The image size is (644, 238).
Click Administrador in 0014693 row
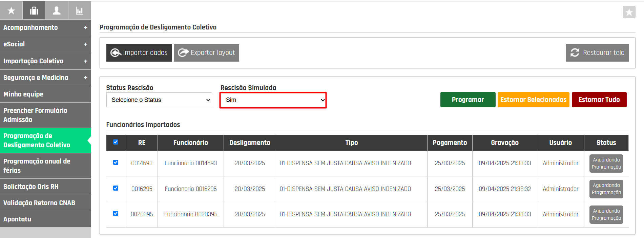[x=561, y=163]
